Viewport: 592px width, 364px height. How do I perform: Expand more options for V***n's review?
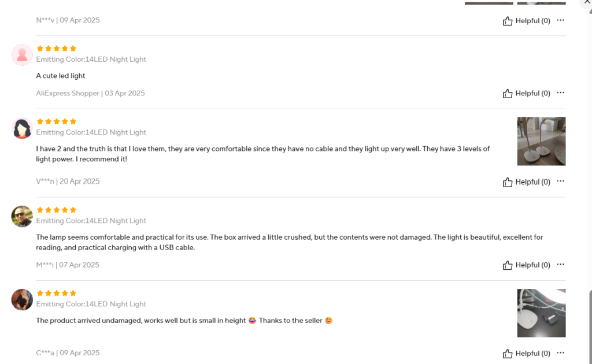point(560,181)
